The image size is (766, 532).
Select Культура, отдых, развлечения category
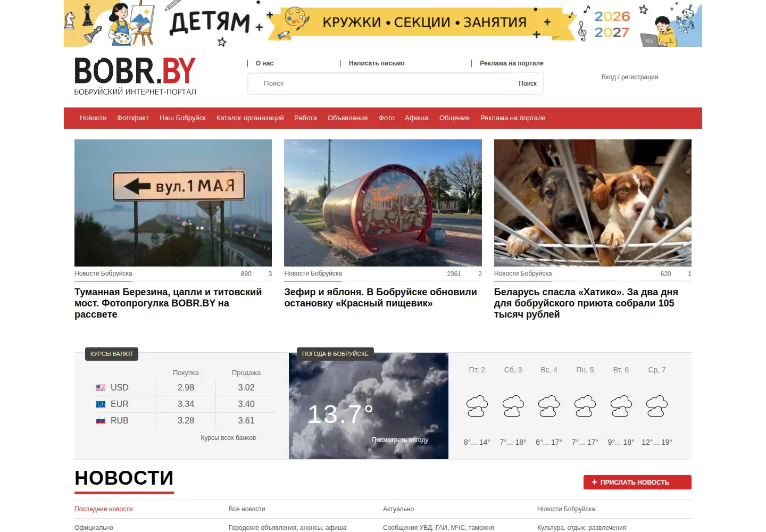(581, 528)
